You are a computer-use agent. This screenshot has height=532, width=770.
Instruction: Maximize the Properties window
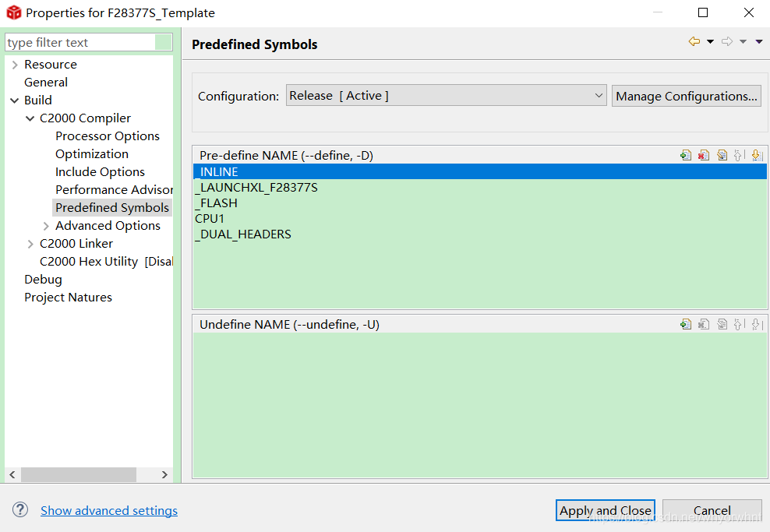click(x=703, y=12)
